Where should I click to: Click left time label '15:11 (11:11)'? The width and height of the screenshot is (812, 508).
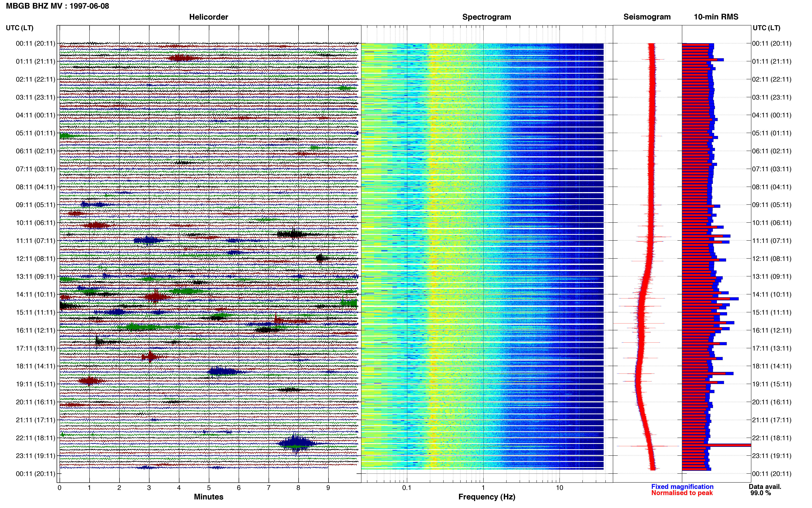[x=36, y=313]
